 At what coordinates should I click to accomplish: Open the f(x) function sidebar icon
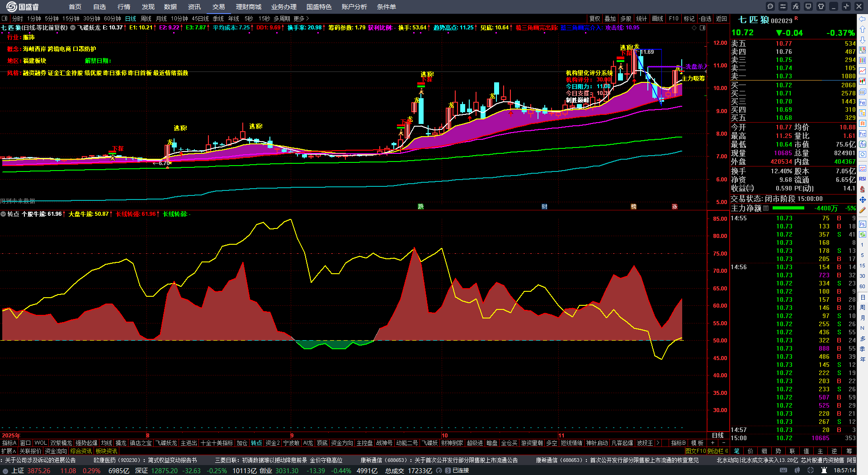click(863, 144)
